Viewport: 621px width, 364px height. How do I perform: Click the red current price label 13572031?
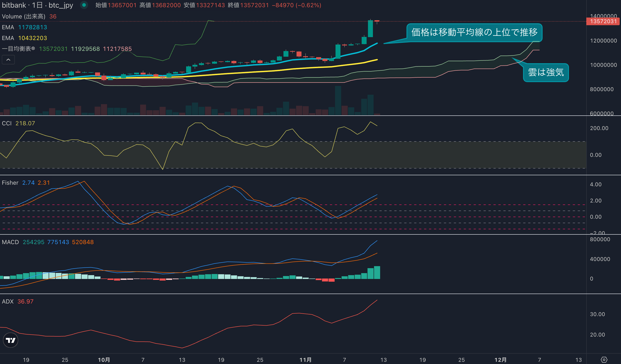pos(603,21)
